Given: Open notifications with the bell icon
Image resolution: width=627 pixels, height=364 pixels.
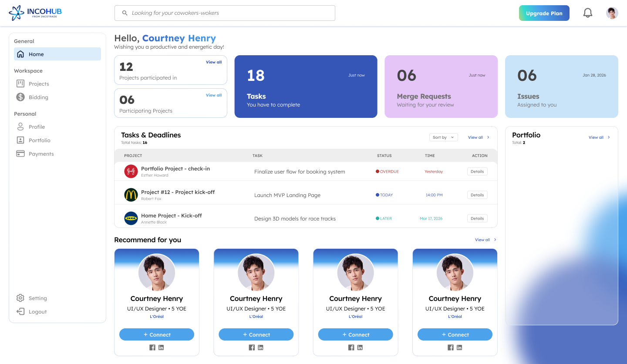Looking at the screenshot, I should tap(588, 13).
